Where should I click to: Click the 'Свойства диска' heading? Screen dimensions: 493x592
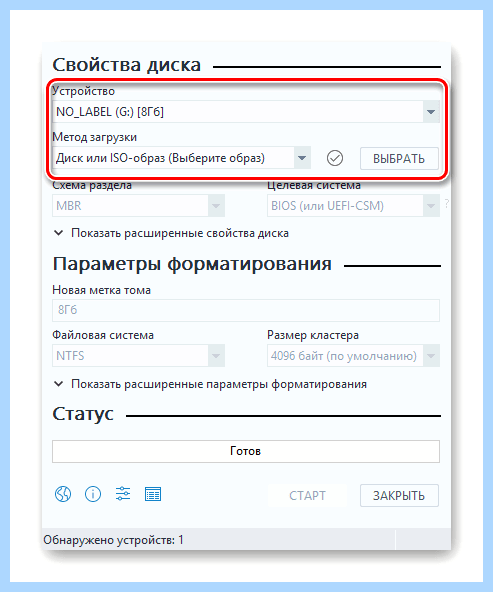point(126,65)
